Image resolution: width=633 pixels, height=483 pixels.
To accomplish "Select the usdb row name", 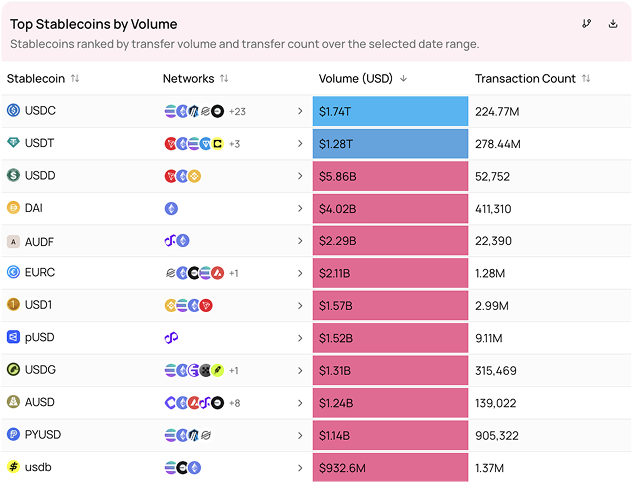I will [x=38, y=467].
